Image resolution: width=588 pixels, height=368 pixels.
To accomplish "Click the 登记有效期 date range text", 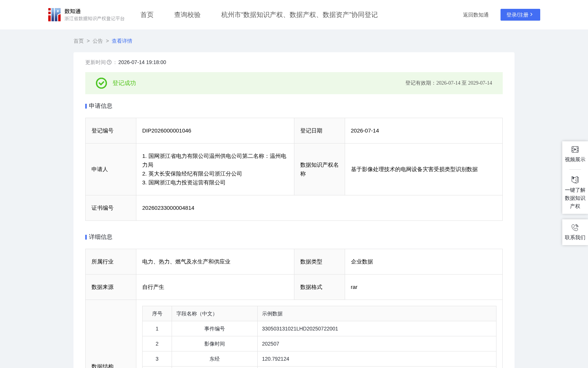I will (x=449, y=83).
